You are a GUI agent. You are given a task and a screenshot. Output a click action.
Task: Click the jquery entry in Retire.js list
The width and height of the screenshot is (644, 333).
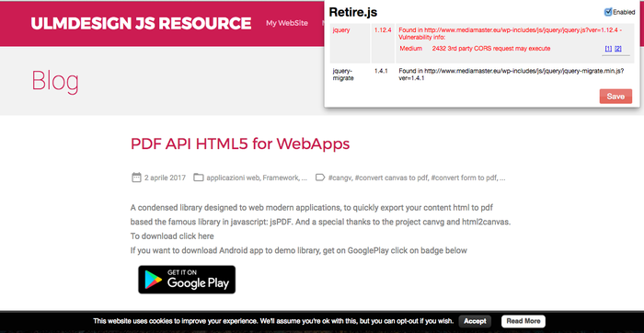(x=341, y=30)
